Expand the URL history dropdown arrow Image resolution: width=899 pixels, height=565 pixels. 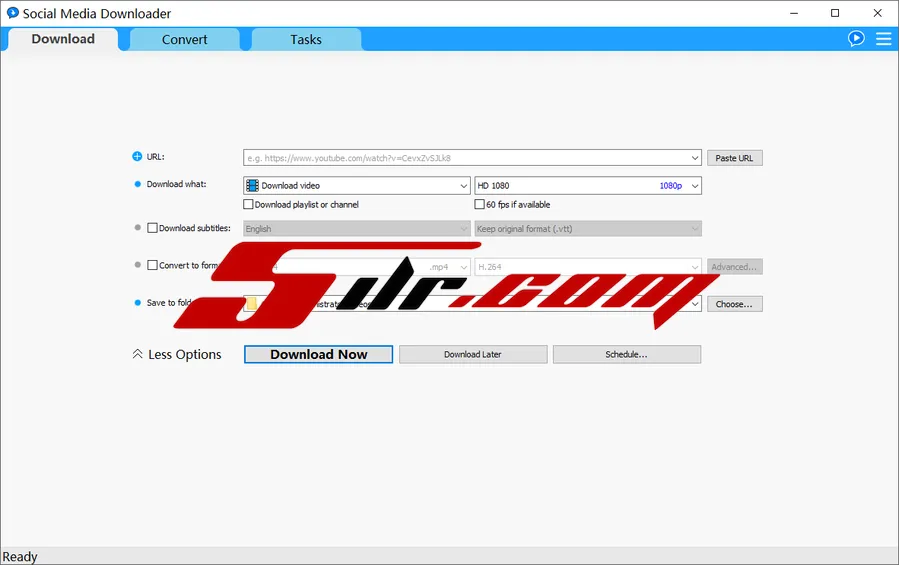coord(694,158)
